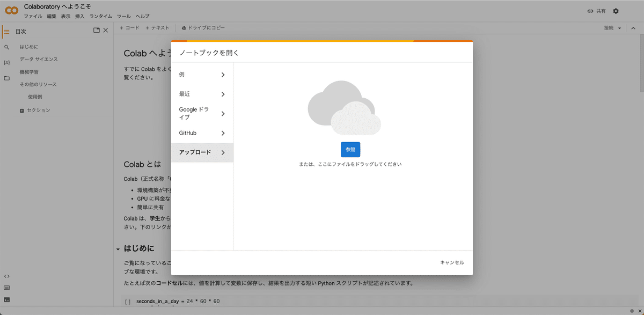Open the terminal icon at sidebar bottom
Image resolution: width=644 pixels, height=315 pixels.
(x=7, y=300)
